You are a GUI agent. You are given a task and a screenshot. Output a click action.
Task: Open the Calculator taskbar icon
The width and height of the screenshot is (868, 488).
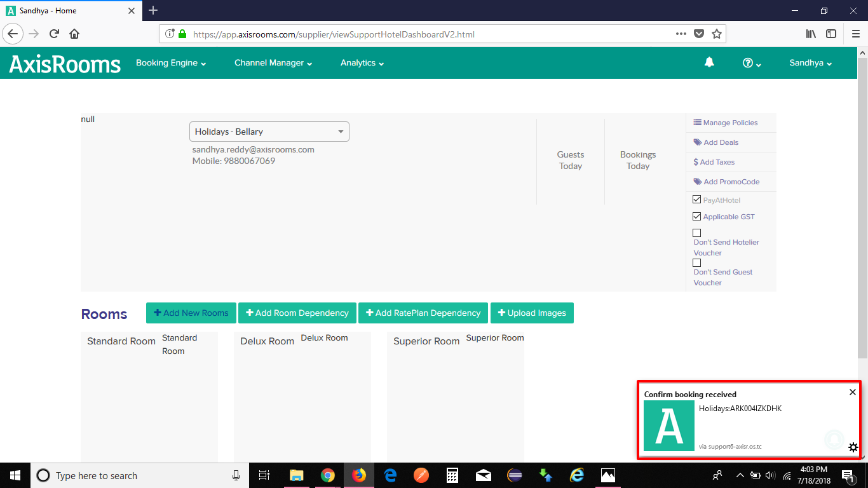pos(452,475)
